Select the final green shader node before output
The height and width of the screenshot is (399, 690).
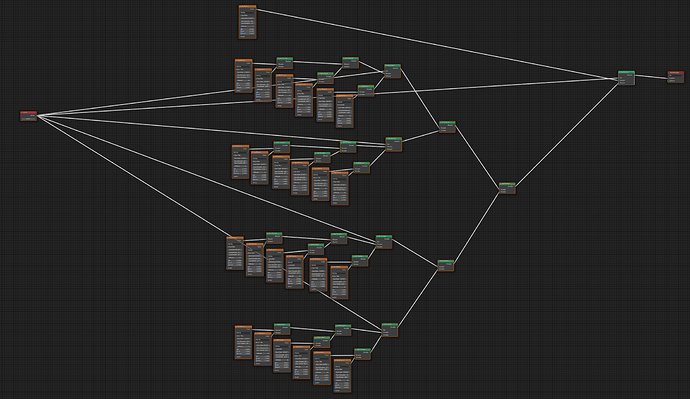(x=626, y=78)
